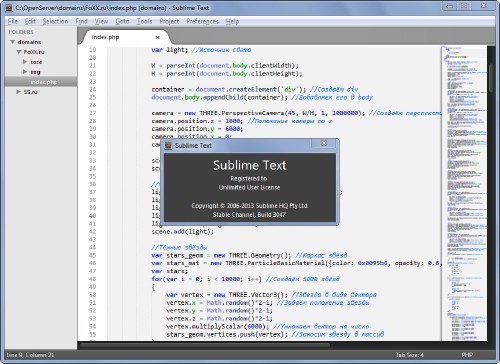Collapse the FoXX.ru folder

click(x=19, y=52)
